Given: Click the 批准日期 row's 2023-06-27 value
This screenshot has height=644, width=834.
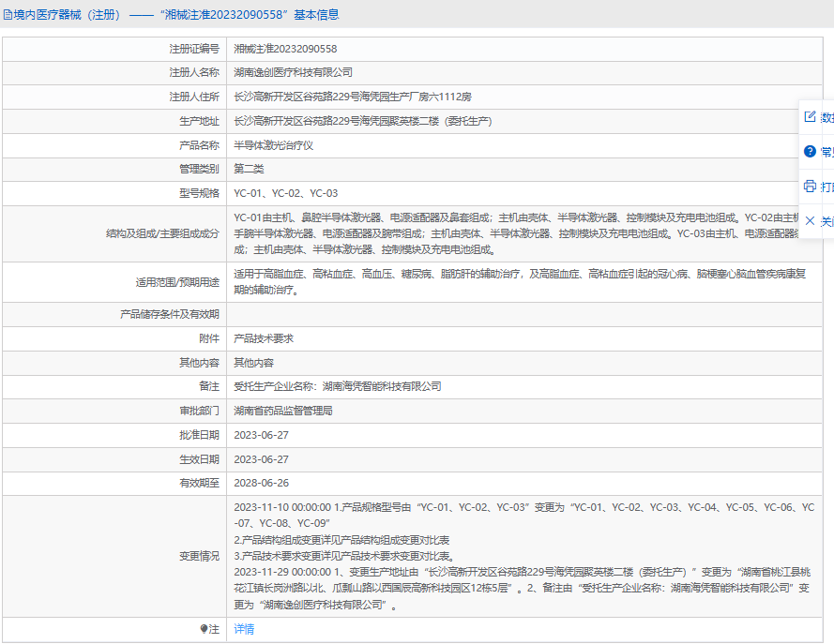Looking at the screenshot, I should pos(261,435).
